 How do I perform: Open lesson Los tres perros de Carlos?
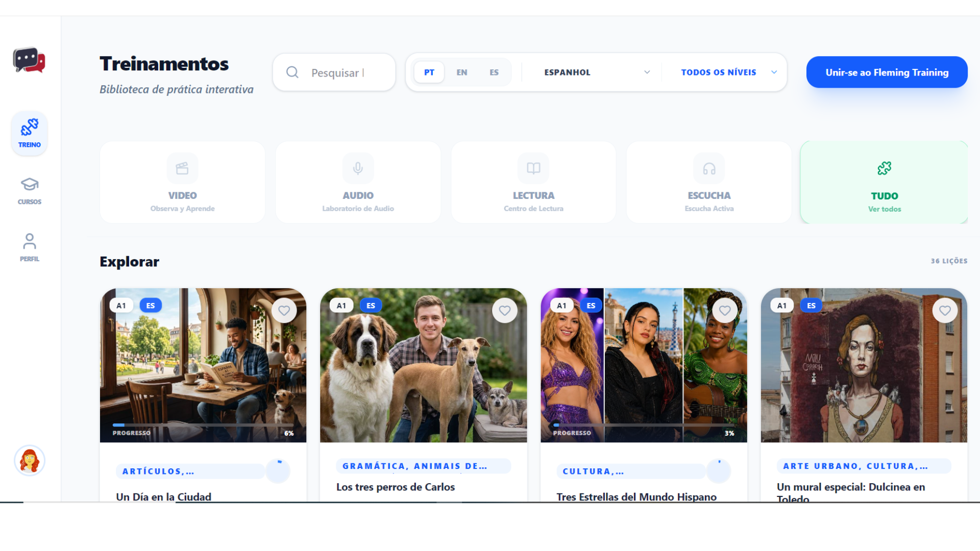pyautogui.click(x=396, y=487)
